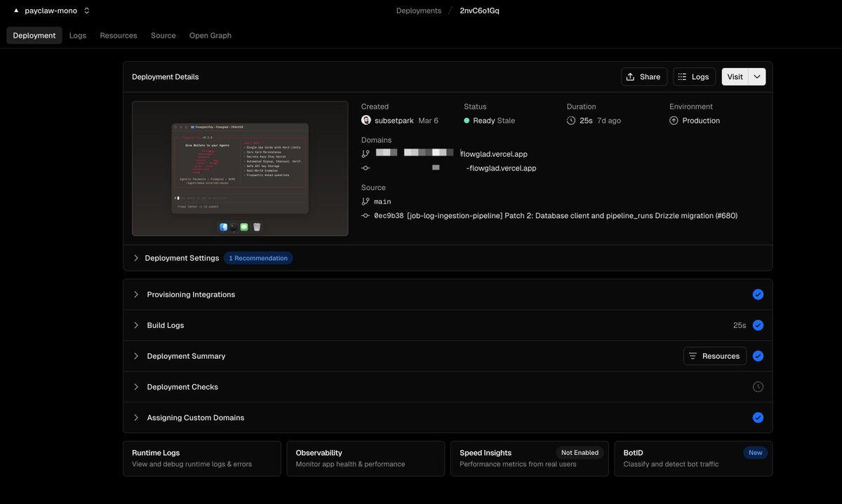Click the subsetpark username
The height and width of the screenshot is (504, 842).
click(x=394, y=121)
